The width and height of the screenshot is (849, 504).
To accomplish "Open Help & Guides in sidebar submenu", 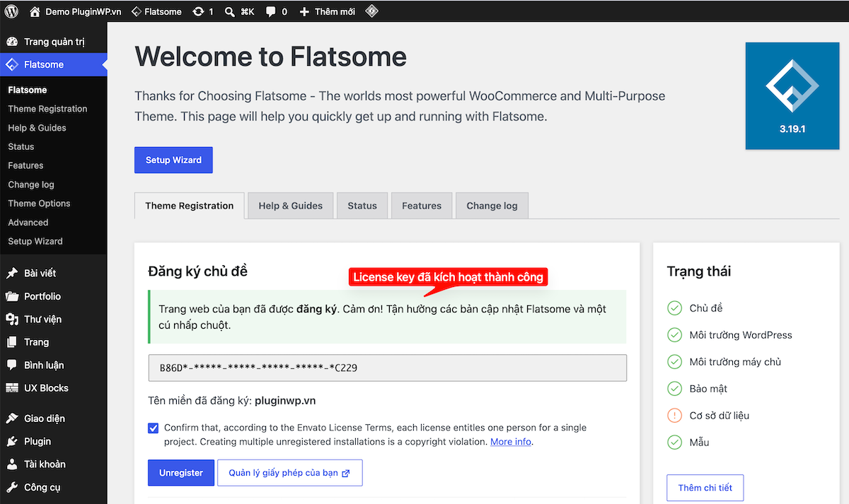I will (37, 128).
